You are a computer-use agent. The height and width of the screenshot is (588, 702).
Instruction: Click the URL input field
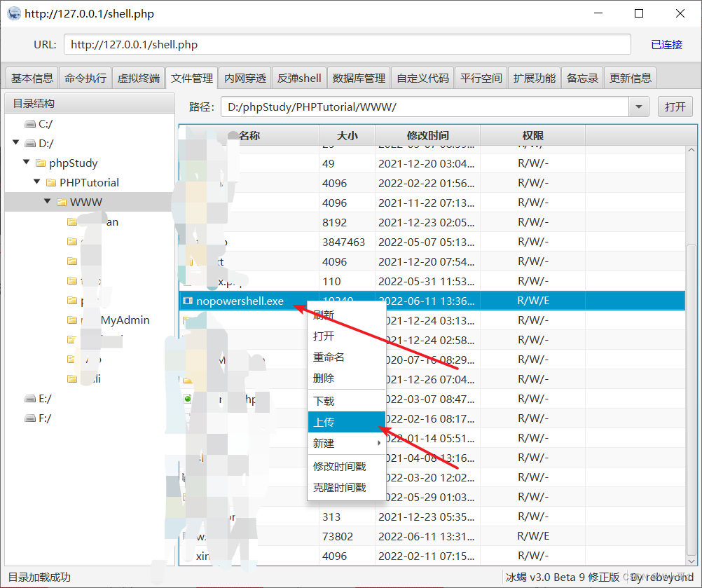coord(347,44)
